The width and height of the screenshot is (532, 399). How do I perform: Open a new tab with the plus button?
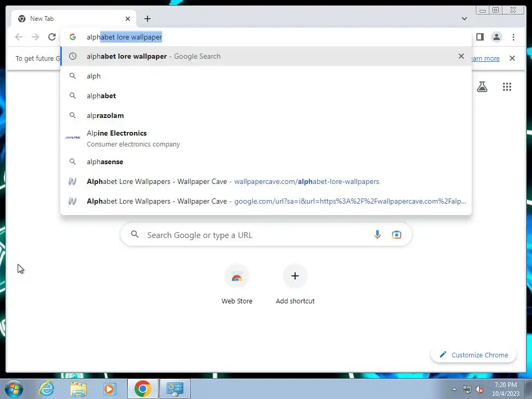coord(147,19)
